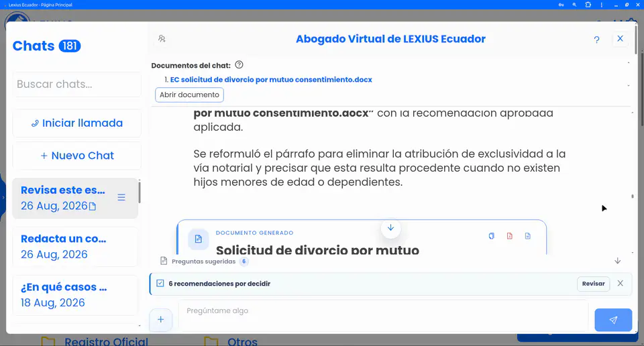Open the help question mark icon
Image resolution: width=644 pixels, height=346 pixels.
click(x=596, y=40)
